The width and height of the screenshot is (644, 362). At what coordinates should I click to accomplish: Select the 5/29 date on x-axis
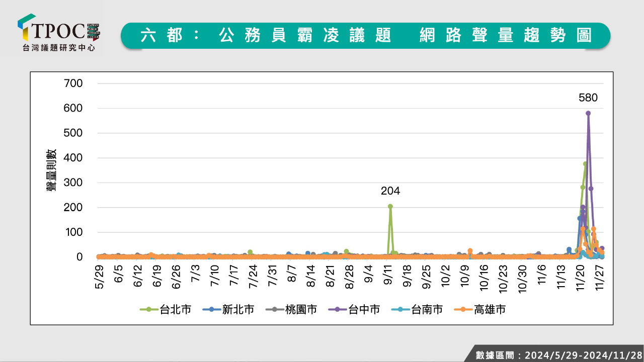pyautogui.click(x=100, y=277)
